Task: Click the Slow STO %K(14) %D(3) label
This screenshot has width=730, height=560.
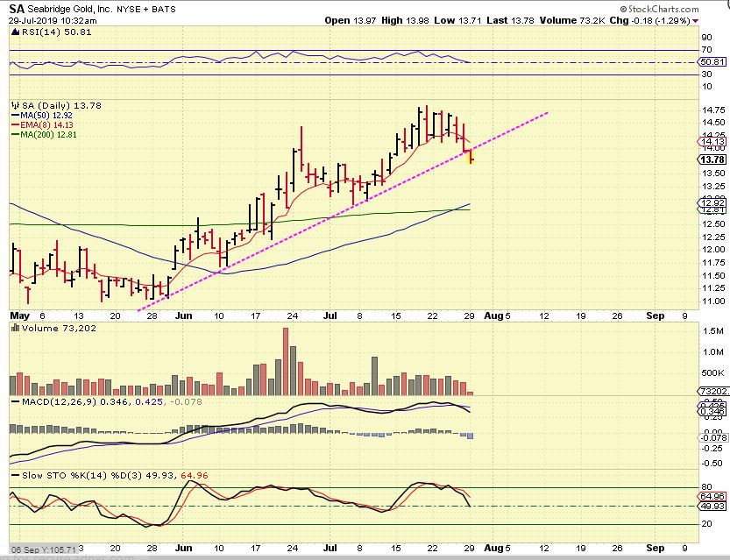Action: [82, 475]
